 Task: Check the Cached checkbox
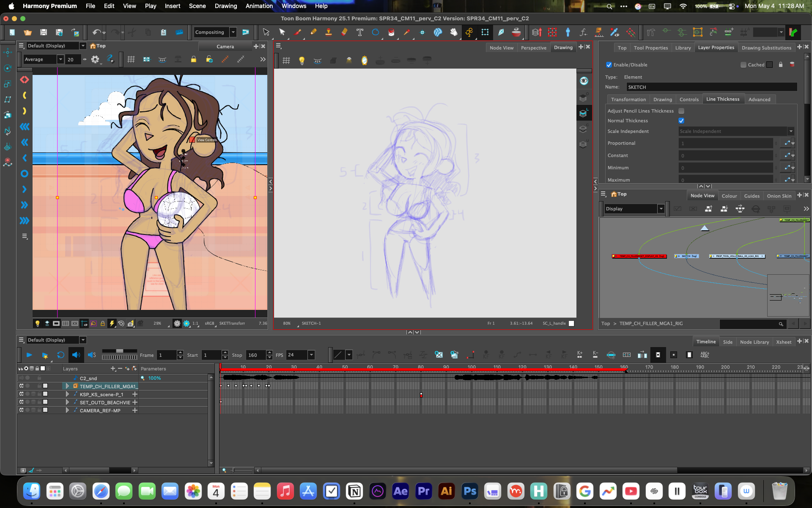point(743,65)
